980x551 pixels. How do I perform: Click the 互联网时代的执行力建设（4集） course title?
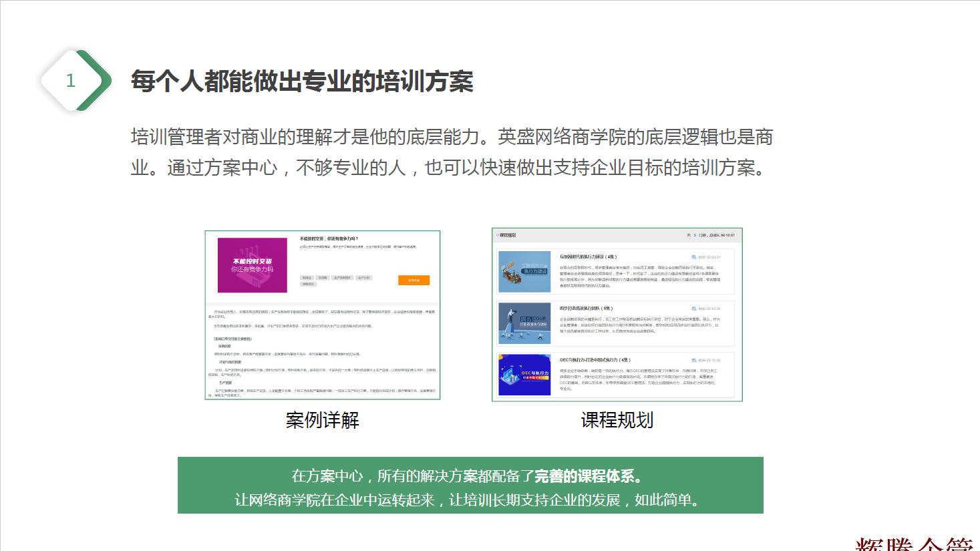[588, 257]
